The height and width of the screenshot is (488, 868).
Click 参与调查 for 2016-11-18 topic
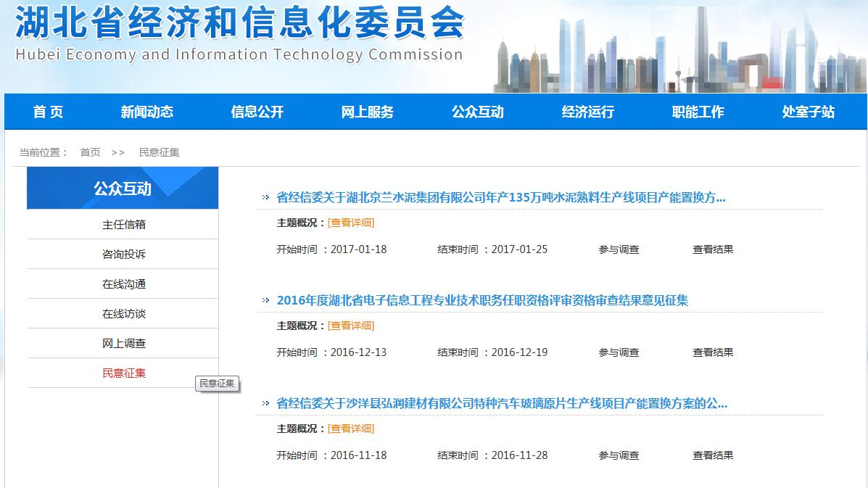click(x=619, y=455)
